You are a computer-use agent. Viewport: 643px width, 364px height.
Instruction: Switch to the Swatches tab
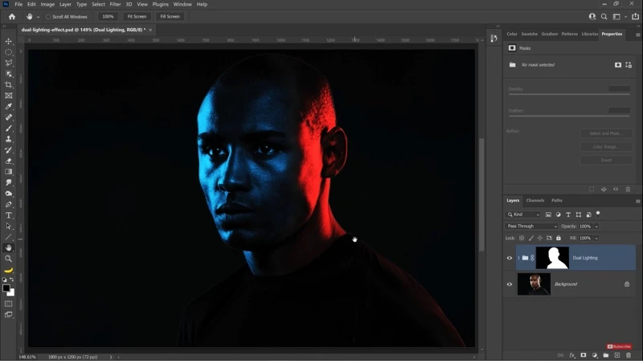point(529,34)
